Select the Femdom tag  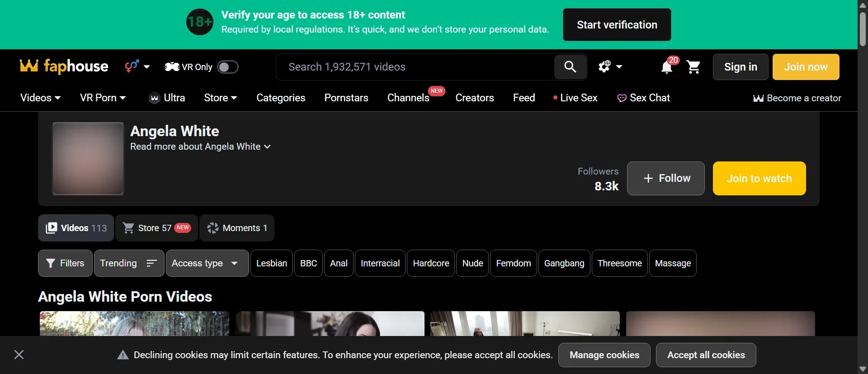[x=513, y=263]
